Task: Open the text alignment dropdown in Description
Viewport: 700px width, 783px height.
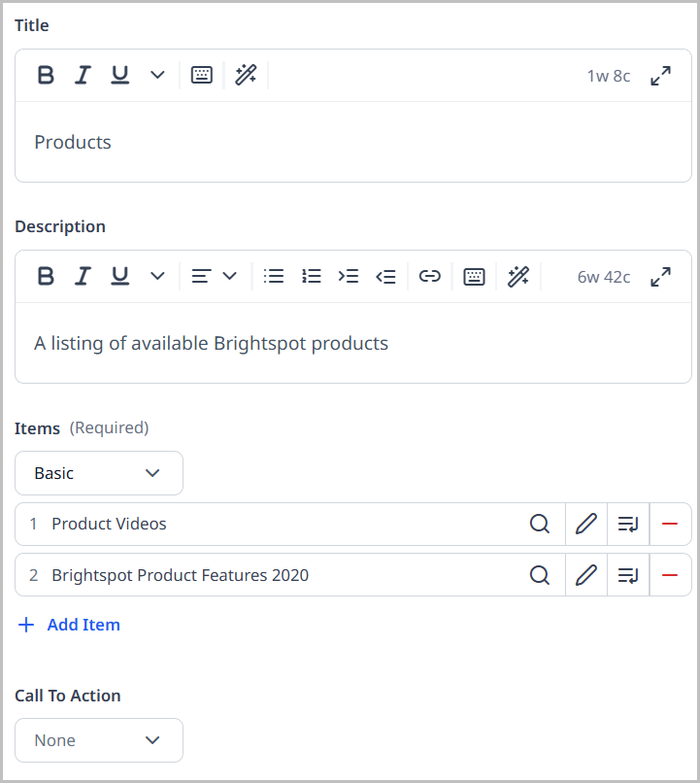Action: [216, 276]
